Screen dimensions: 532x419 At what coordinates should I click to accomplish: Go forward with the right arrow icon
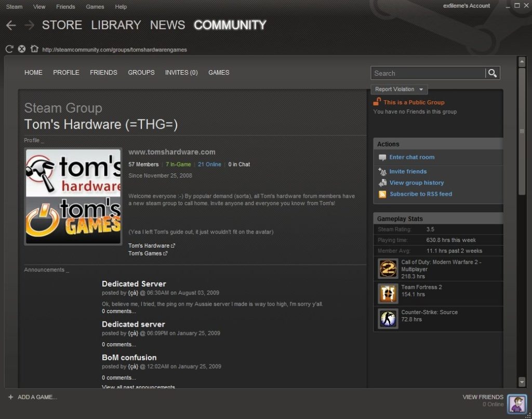coord(30,25)
